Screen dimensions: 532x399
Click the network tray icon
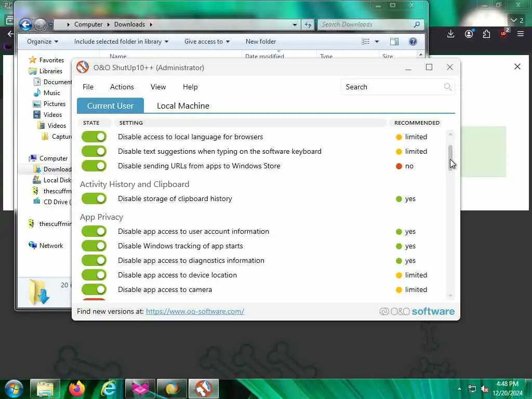472,389
